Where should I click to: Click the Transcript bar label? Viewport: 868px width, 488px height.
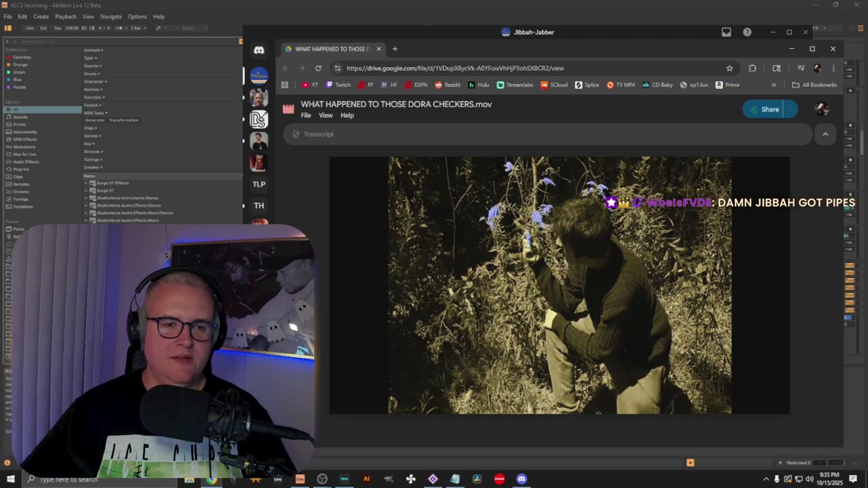click(319, 134)
